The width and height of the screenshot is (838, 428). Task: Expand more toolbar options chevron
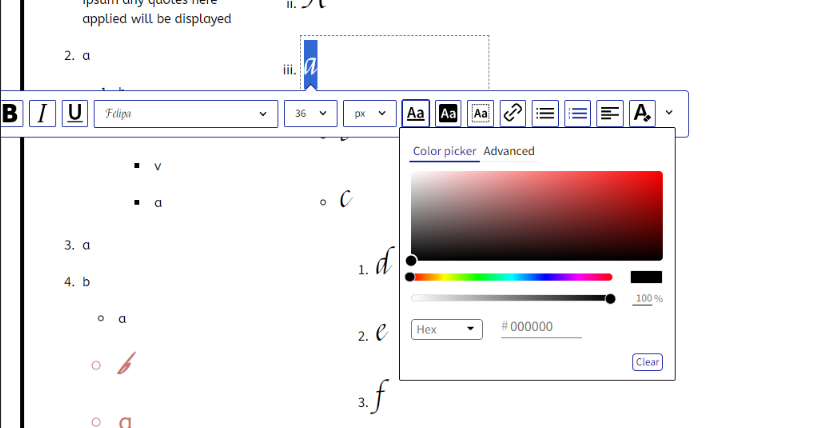click(x=669, y=113)
